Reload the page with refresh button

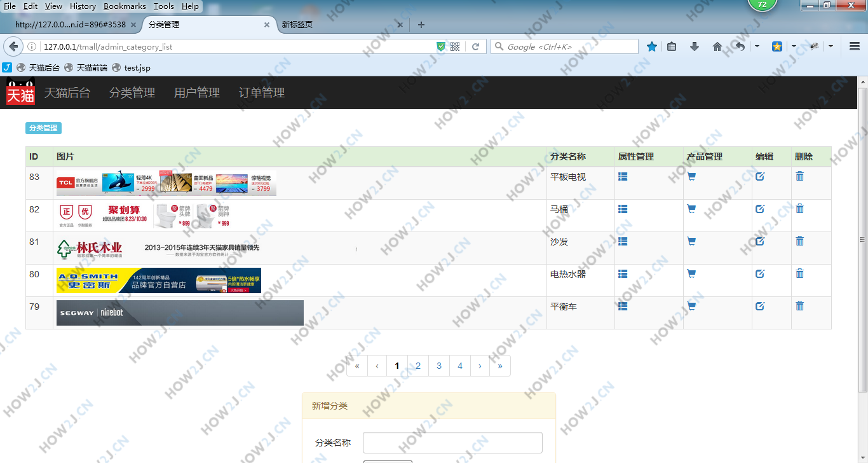(475, 46)
